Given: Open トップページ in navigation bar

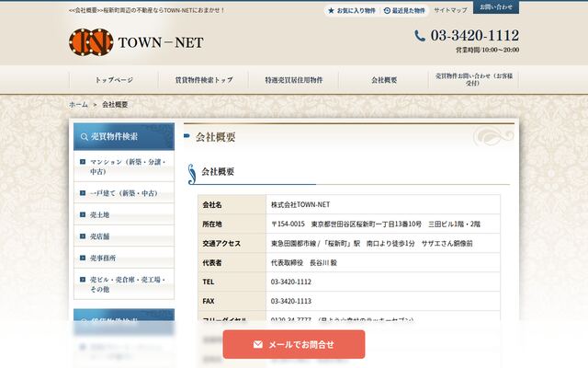Looking at the screenshot, I should coord(114,80).
